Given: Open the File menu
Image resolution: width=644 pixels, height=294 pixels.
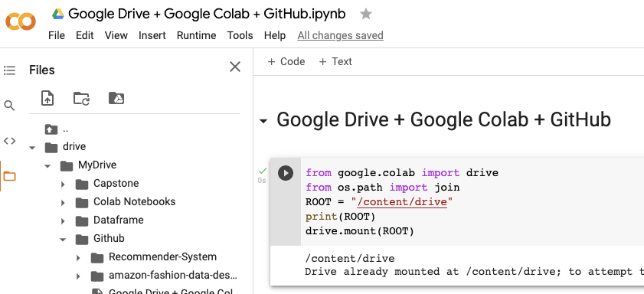Looking at the screenshot, I should click(x=57, y=36).
